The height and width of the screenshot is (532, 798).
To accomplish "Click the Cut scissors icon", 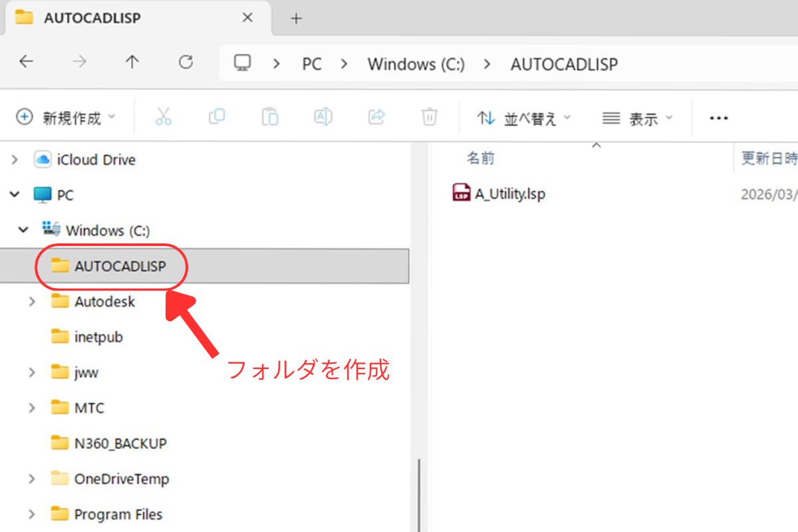I will click(x=164, y=118).
